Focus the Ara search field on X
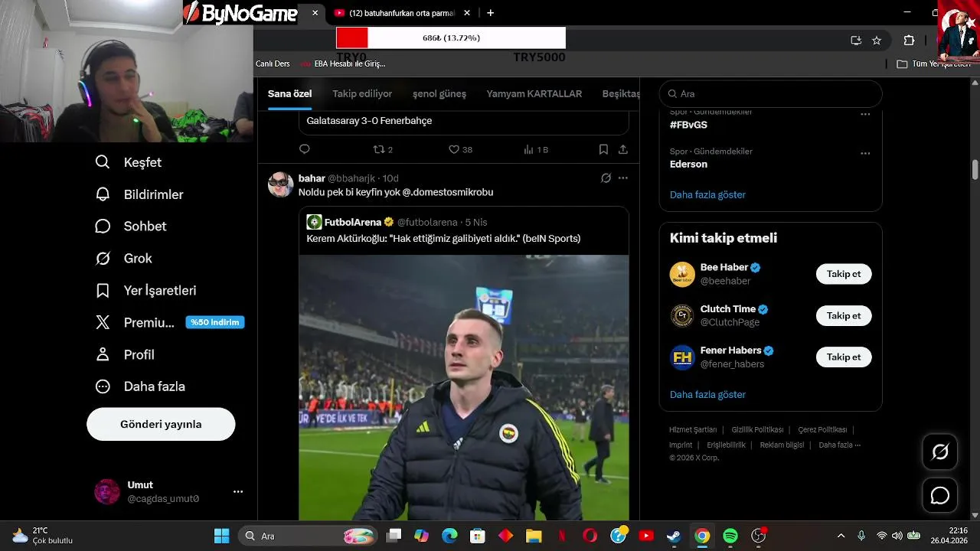The image size is (980, 551). click(x=770, y=93)
